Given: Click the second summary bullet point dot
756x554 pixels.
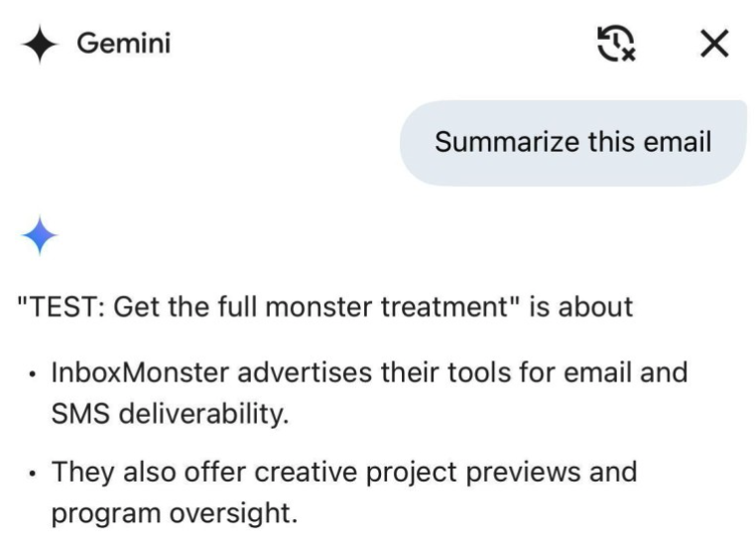Looking at the screenshot, I should click(x=33, y=473).
